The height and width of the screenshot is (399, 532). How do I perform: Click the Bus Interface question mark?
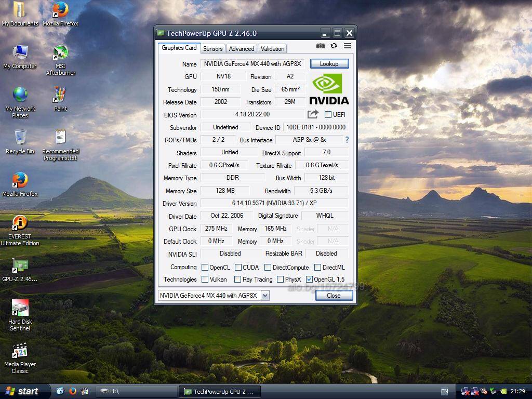347,140
